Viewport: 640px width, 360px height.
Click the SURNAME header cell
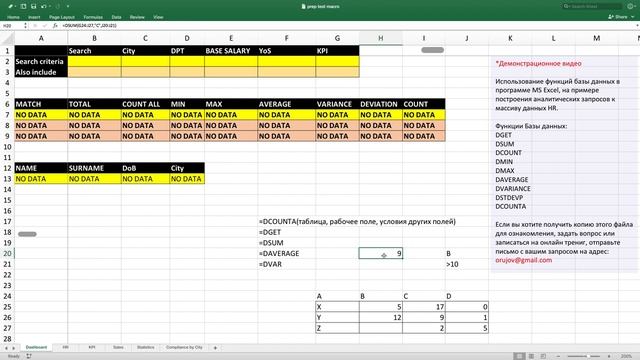click(x=94, y=168)
